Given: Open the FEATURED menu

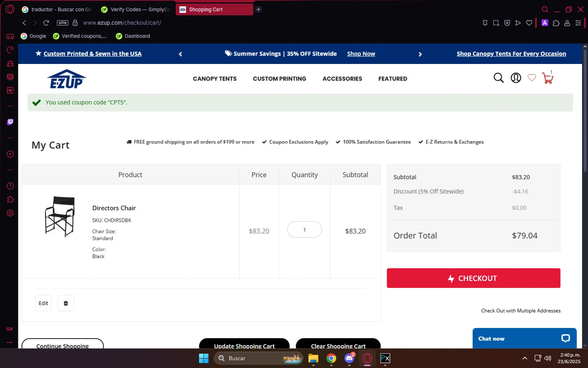Looking at the screenshot, I should click(393, 79).
